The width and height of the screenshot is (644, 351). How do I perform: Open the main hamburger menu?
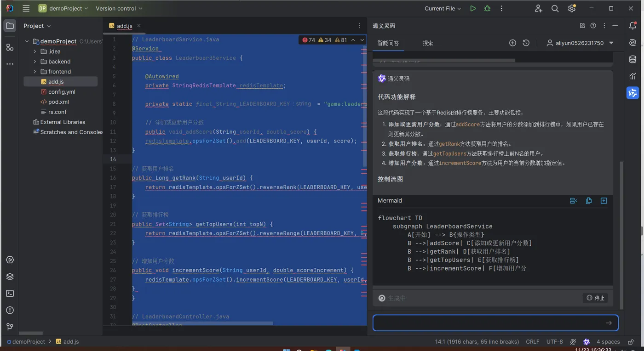tap(26, 8)
